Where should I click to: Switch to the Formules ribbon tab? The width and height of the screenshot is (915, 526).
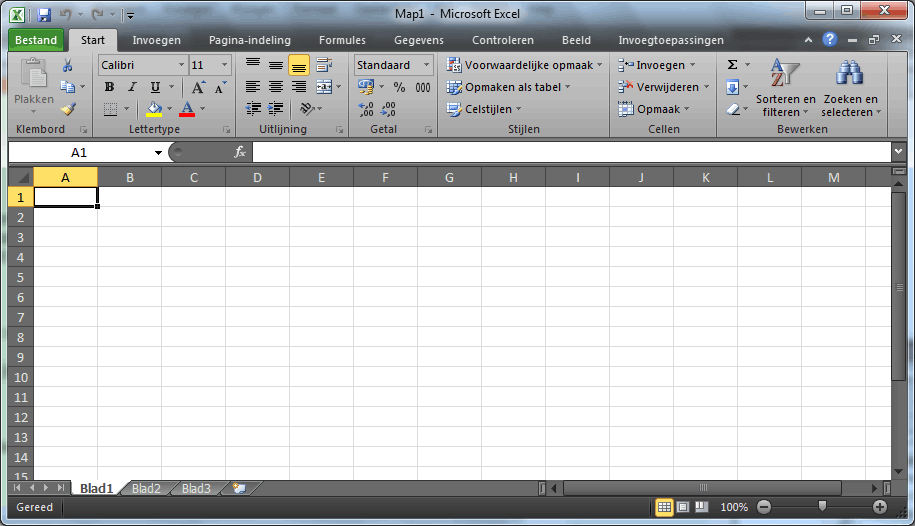tap(342, 41)
